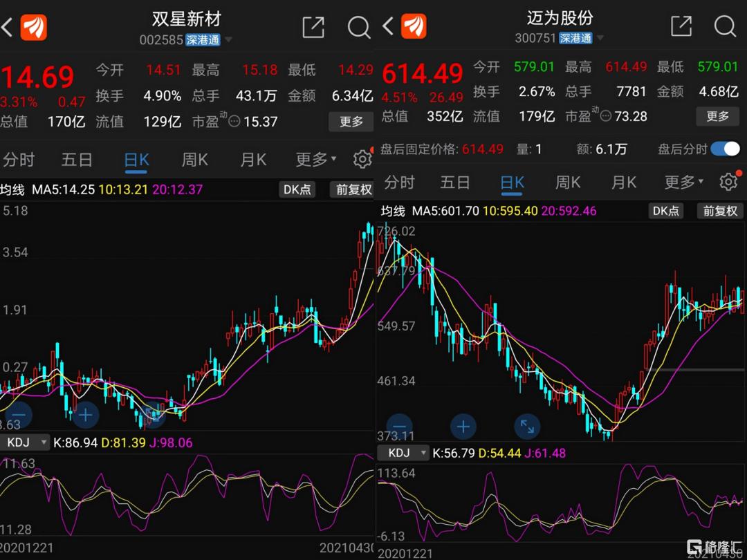The image size is (747, 560).
Task: Open 更多 period dropdown in 迈为股份 panel
Action: coord(683,182)
